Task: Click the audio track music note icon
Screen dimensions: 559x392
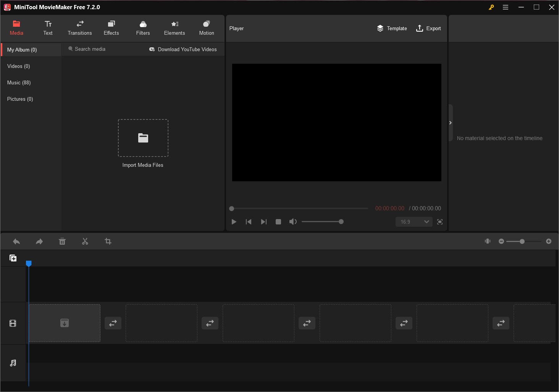Action: point(13,363)
